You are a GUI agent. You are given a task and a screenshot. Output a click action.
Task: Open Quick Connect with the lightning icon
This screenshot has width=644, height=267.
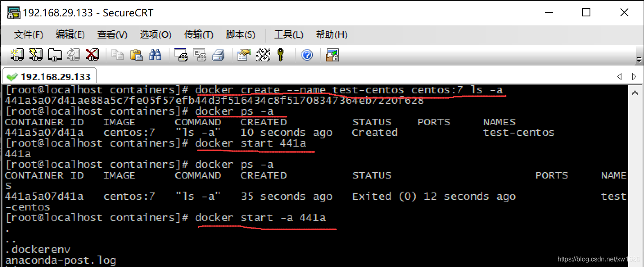(36, 55)
